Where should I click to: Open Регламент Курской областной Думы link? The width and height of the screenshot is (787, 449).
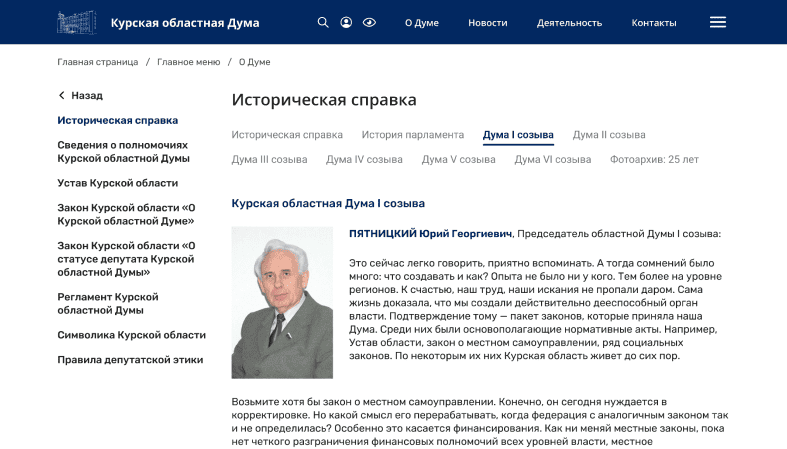[108, 304]
